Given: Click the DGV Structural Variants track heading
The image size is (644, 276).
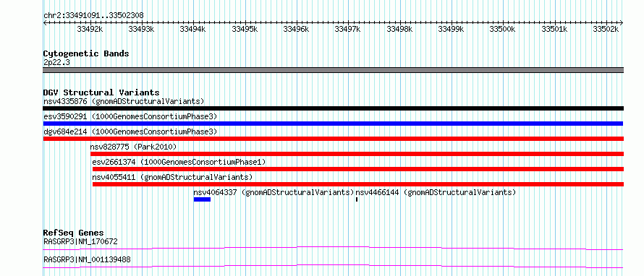Looking at the screenshot, I should pos(101,92).
